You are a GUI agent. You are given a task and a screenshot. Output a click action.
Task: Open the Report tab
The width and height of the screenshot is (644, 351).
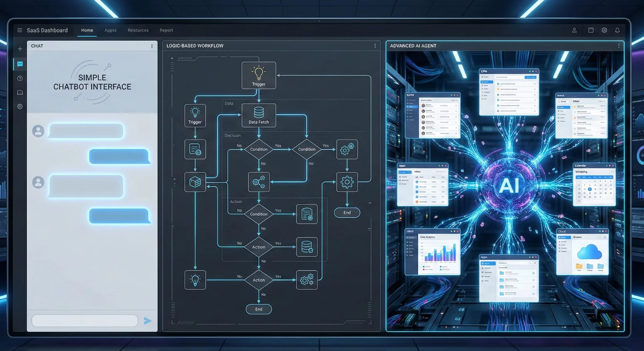pos(166,30)
